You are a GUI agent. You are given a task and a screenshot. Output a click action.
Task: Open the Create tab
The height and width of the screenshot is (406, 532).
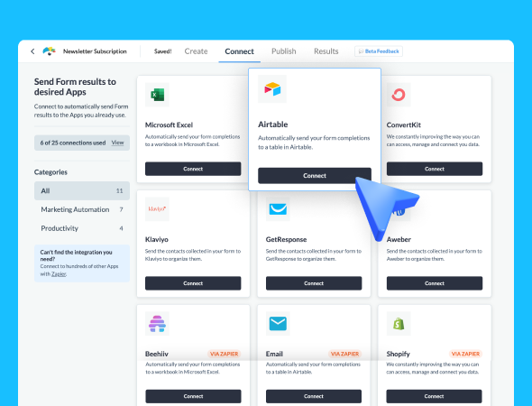tap(196, 51)
